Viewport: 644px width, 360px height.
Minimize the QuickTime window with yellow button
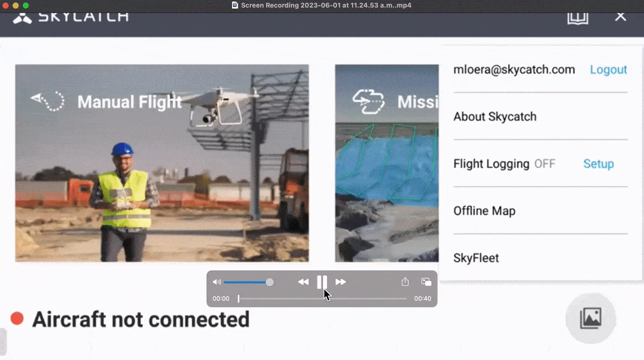(x=16, y=5)
